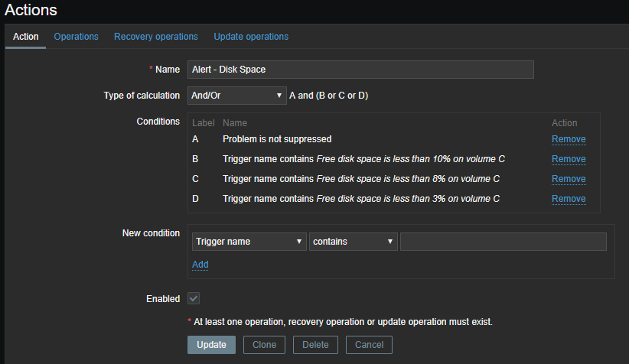Open the Recovery operations tab
Image resolution: width=629 pixels, height=364 pixels.
click(x=155, y=37)
